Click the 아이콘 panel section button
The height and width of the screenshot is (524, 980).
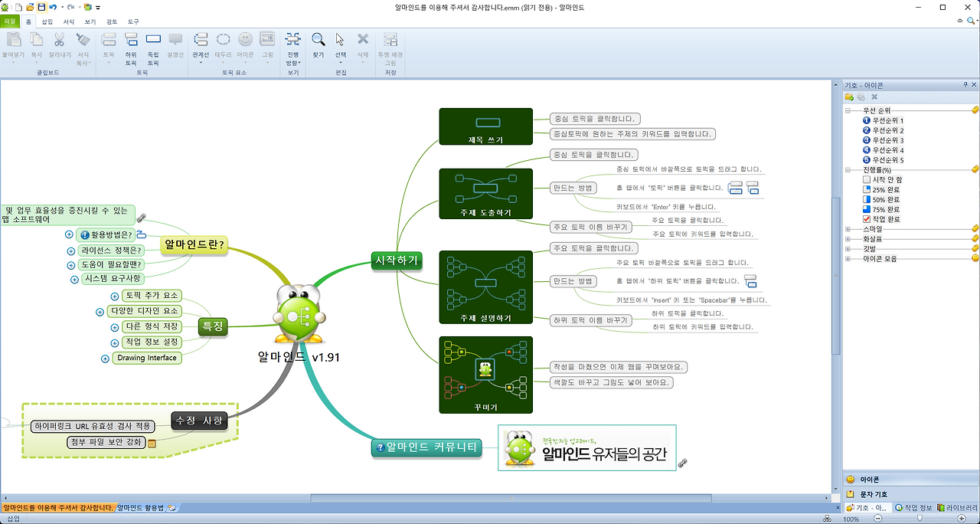point(910,479)
